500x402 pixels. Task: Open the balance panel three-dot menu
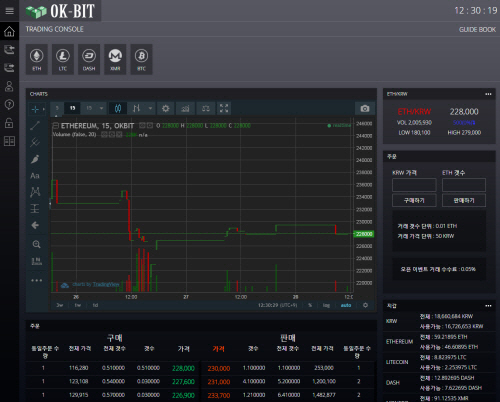coord(488,306)
